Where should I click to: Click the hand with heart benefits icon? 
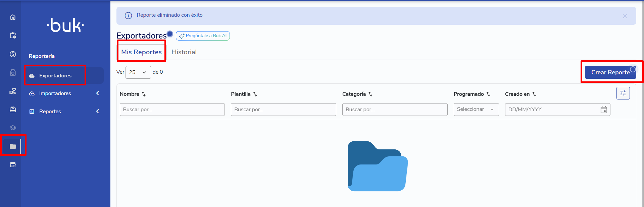[x=13, y=91]
